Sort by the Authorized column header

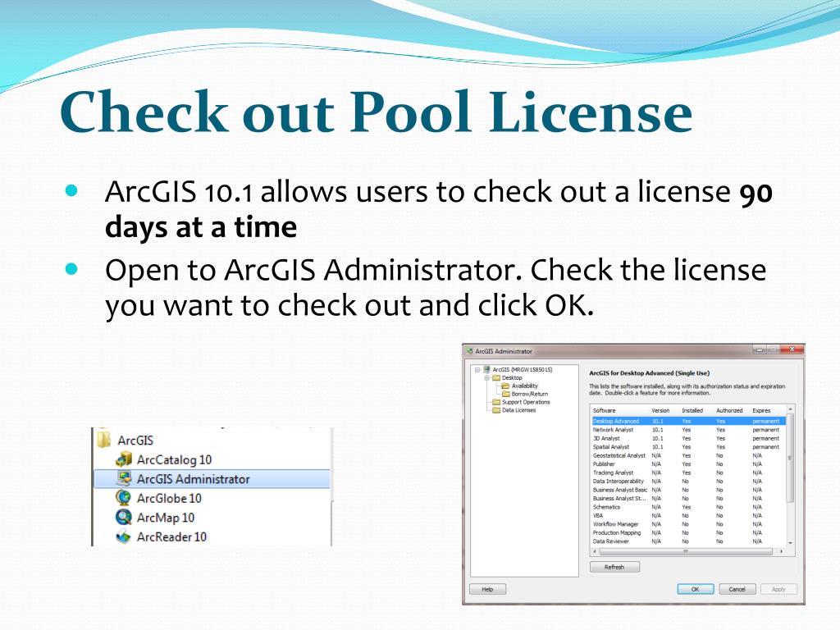point(732,410)
